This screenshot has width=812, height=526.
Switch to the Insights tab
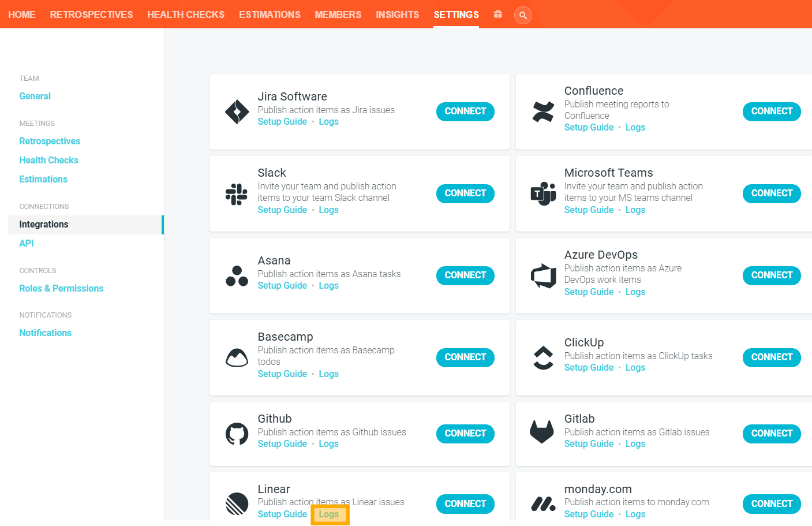(x=398, y=14)
